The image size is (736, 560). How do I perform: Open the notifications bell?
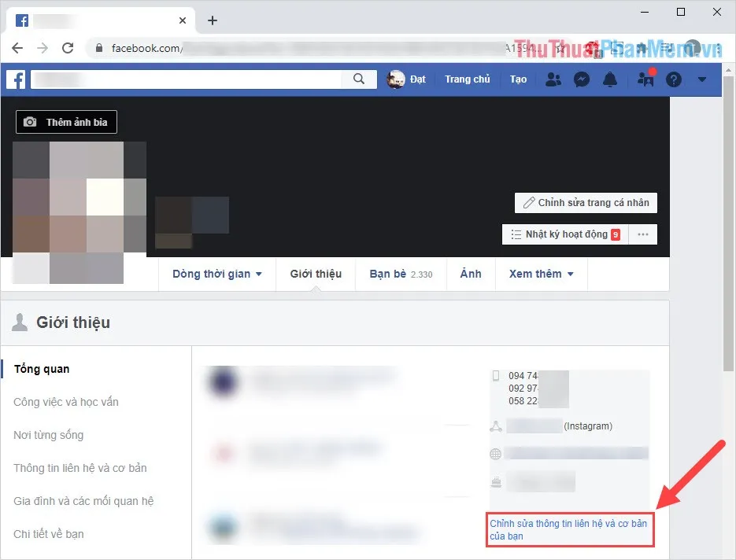610,79
